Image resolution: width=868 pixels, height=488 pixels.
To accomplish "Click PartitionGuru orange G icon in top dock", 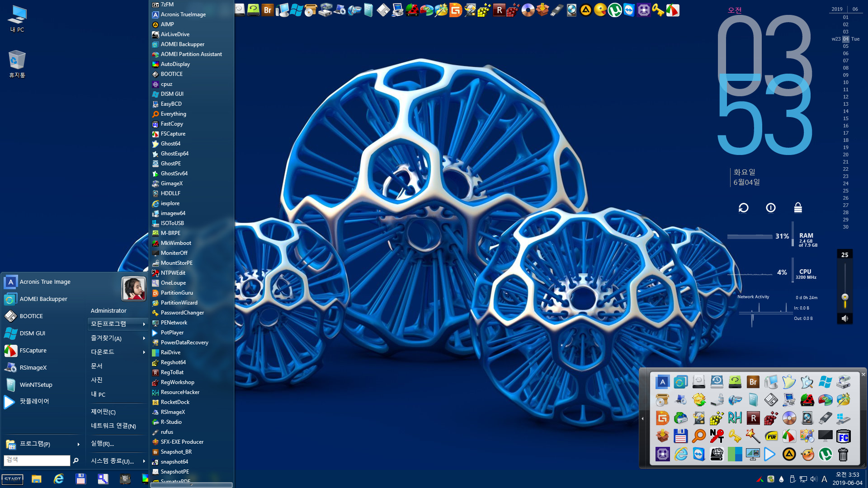I will (455, 10).
